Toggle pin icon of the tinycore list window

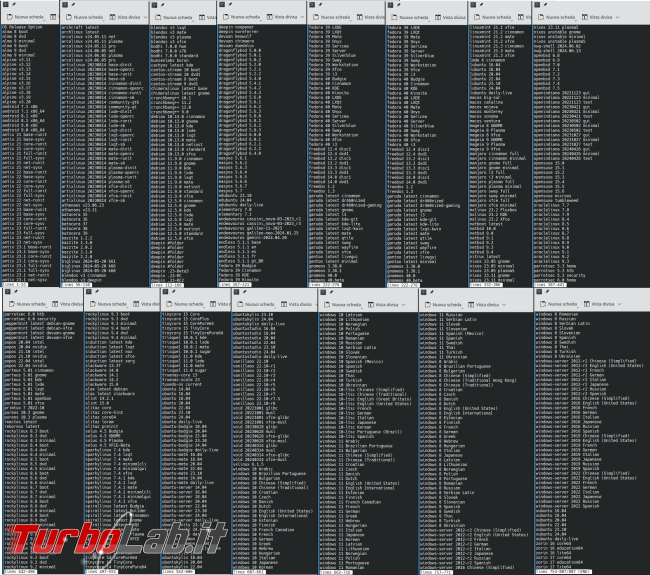pos(174,292)
